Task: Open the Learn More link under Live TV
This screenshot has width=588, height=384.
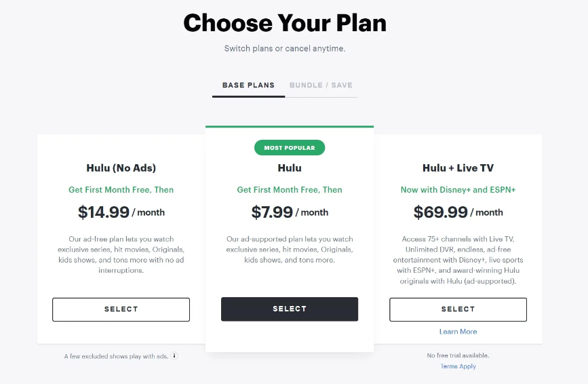Action: coord(458,332)
